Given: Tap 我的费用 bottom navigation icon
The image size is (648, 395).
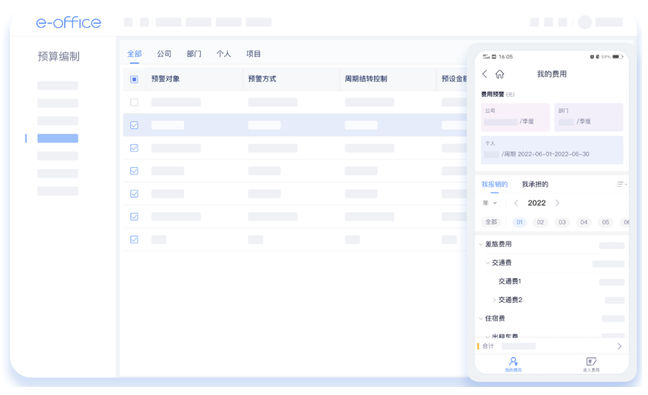Looking at the screenshot, I should (513, 364).
